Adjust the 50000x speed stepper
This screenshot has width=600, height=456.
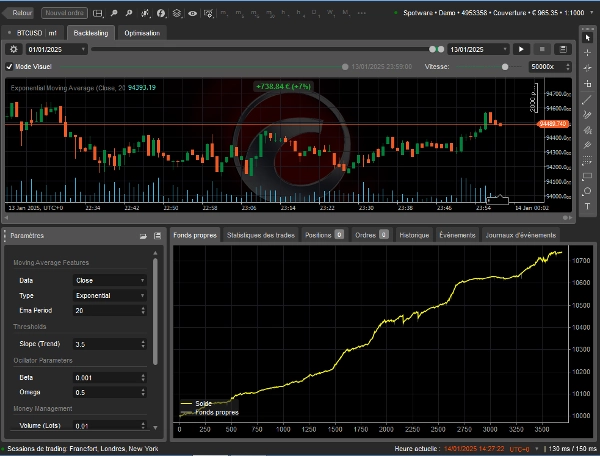click(568, 67)
